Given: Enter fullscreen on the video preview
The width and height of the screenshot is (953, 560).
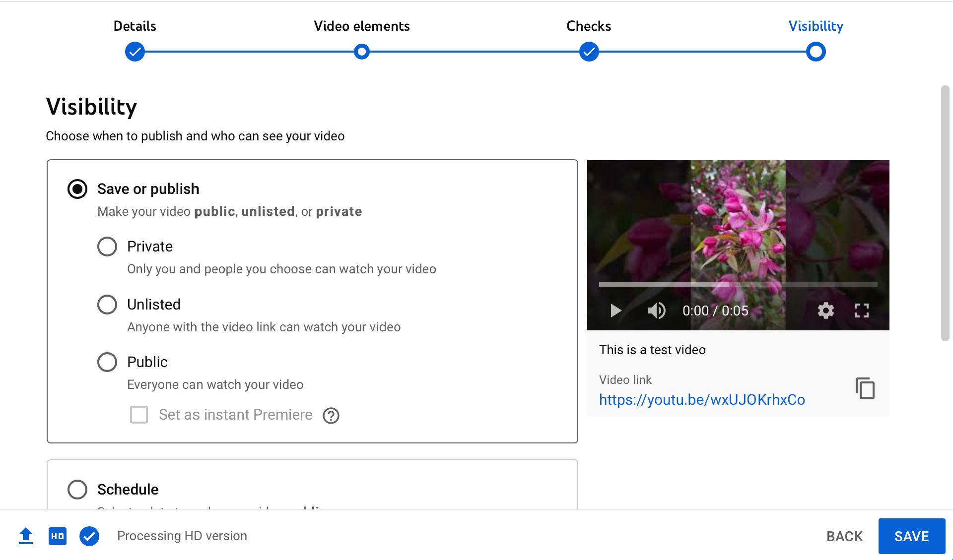Looking at the screenshot, I should [x=861, y=311].
